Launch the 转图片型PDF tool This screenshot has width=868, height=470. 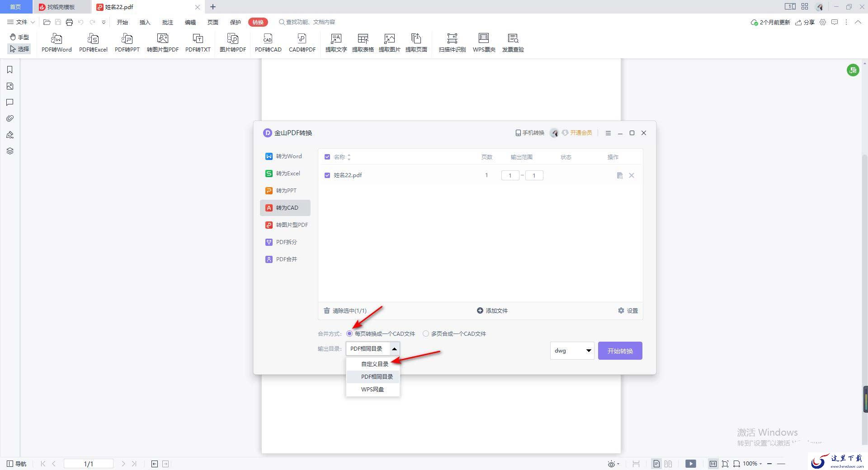[163, 43]
